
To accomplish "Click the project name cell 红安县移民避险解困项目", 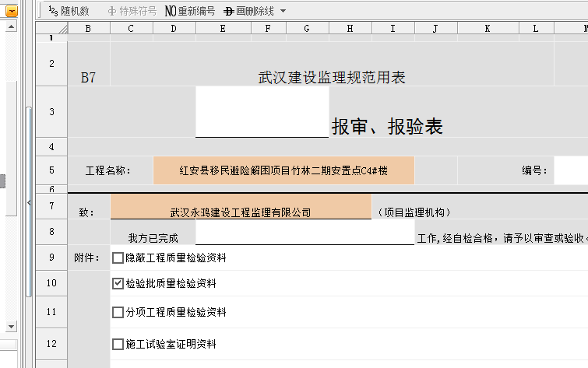I will pyautogui.click(x=283, y=171).
